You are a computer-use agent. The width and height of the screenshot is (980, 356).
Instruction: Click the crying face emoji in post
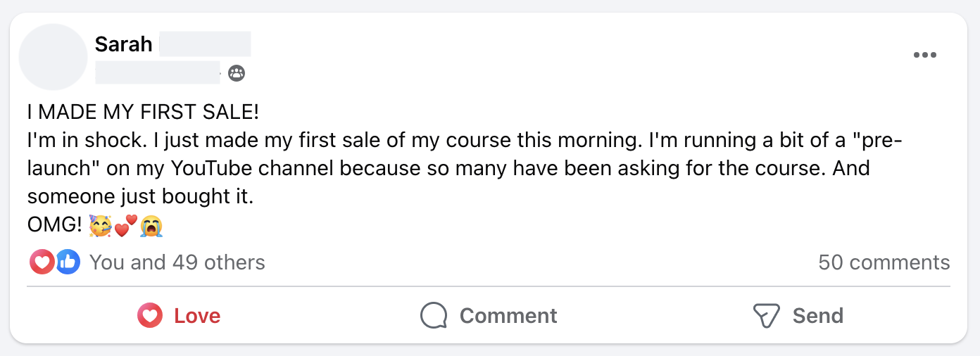point(151,225)
